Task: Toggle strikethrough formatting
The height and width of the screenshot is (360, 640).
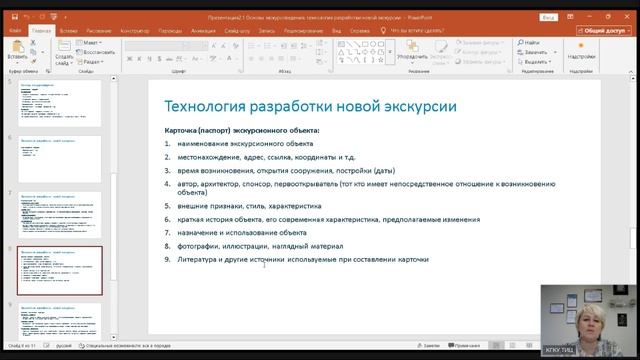Action: 169,59
